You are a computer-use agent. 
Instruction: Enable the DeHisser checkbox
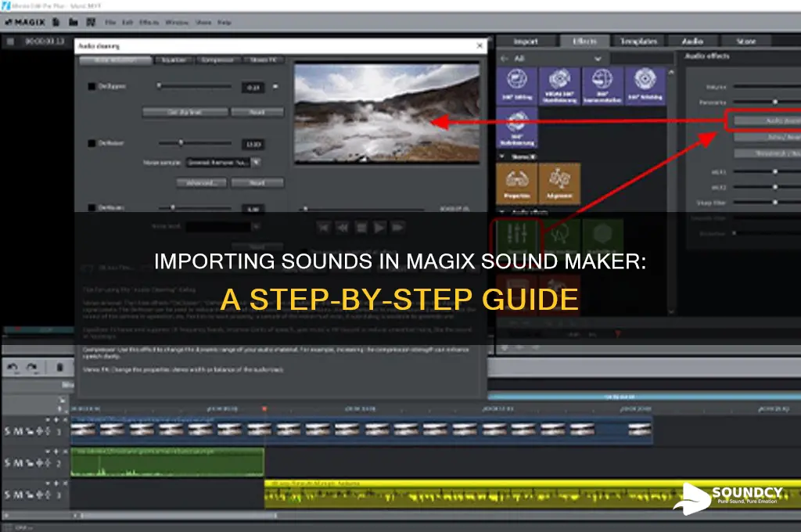[x=92, y=207]
